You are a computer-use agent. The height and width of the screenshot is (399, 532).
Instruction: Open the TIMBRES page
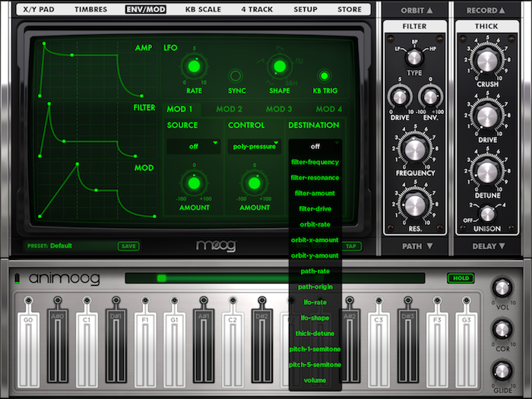click(91, 9)
